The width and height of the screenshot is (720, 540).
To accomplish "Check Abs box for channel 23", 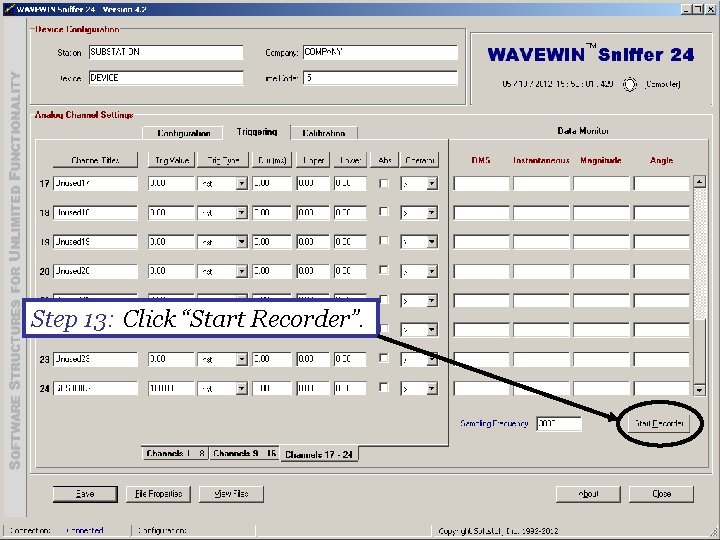I will coord(383,358).
